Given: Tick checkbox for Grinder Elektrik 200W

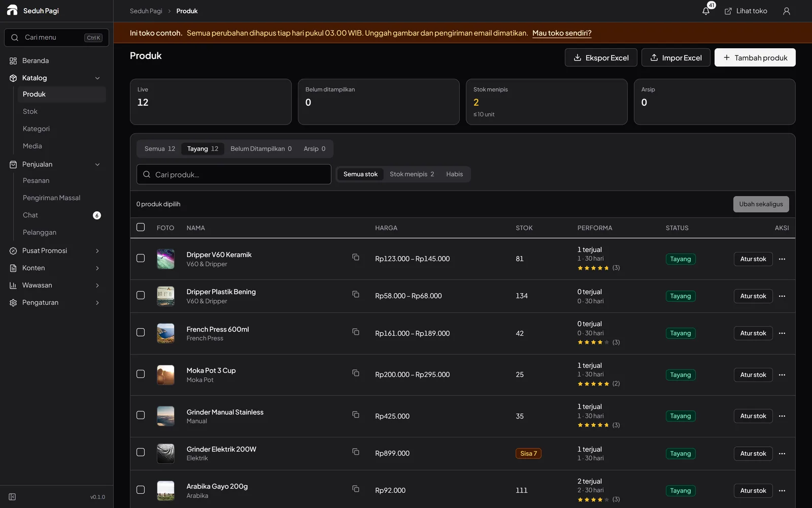Looking at the screenshot, I should (x=141, y=452).
